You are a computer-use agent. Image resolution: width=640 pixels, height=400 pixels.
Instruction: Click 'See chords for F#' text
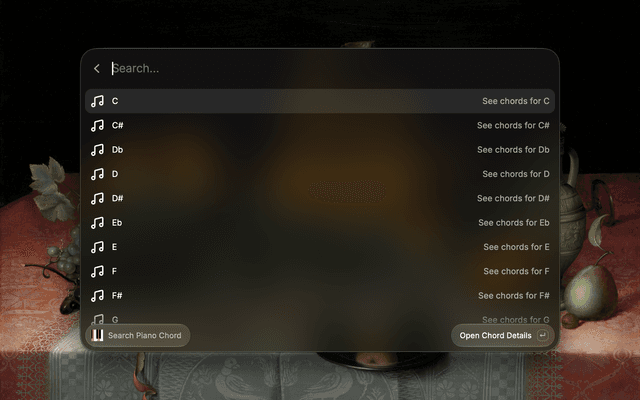[x=513, y=296]
